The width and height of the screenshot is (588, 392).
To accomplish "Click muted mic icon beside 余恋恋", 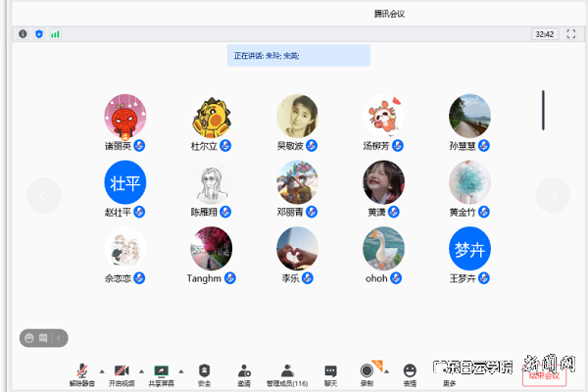I will (x=139, y=278).
